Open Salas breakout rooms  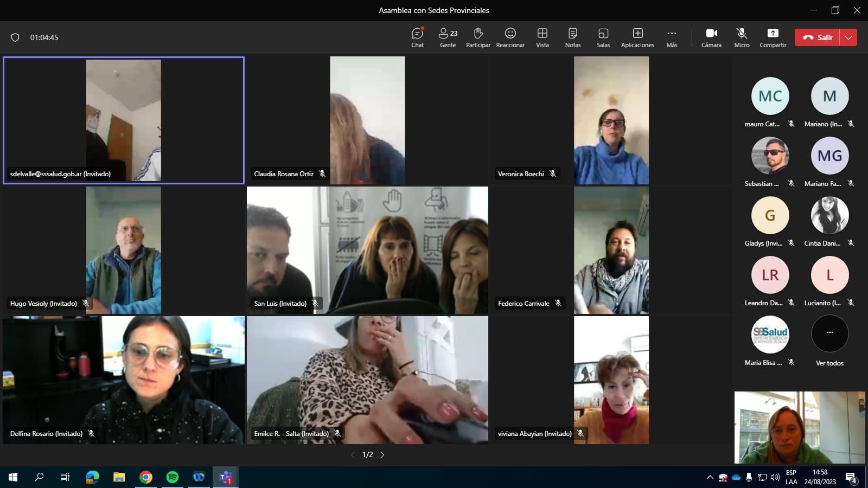pyautogui.click(x=603, y=37)
